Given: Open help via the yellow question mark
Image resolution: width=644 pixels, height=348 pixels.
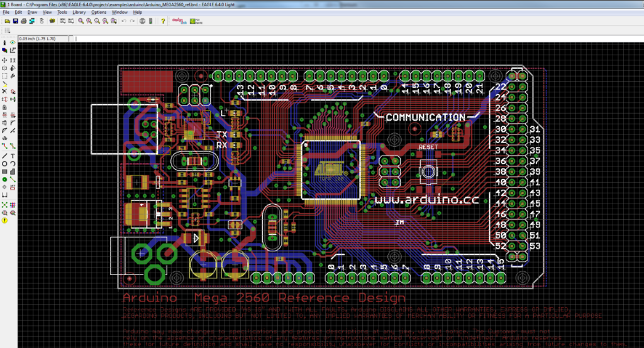Looking at the screenshot, I should [163, 21].
